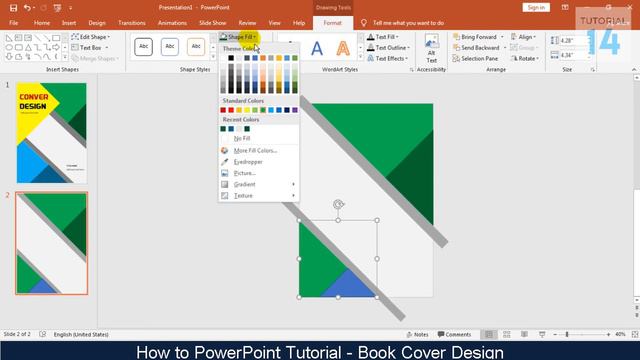Select slide 2 thumbnail
This screenshot has width=640, height=360.
51,243
